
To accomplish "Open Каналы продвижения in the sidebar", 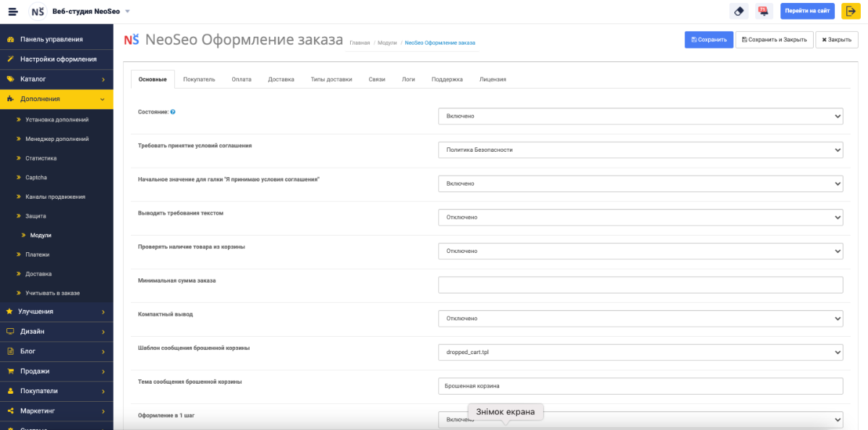I will 56,197.
